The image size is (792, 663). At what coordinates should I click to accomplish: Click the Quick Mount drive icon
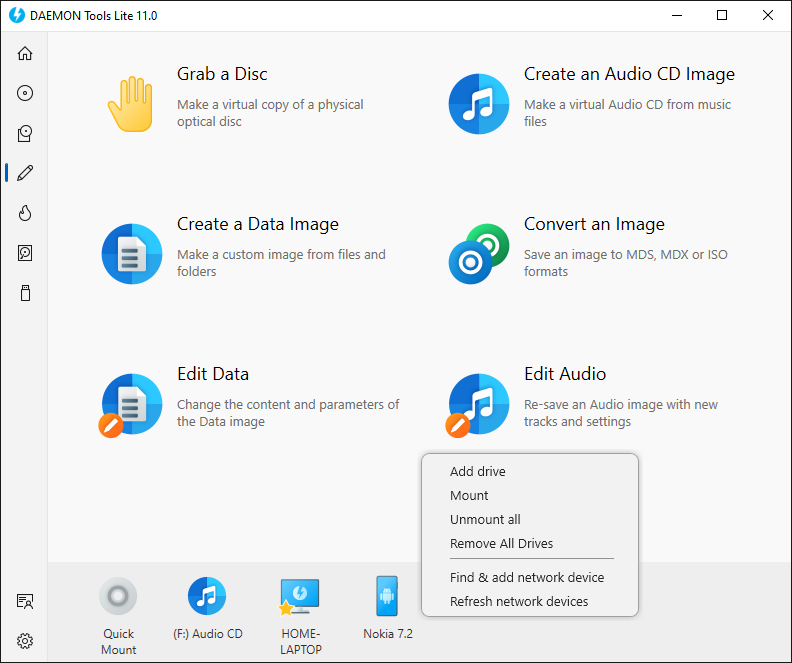(x=118, y=596)
